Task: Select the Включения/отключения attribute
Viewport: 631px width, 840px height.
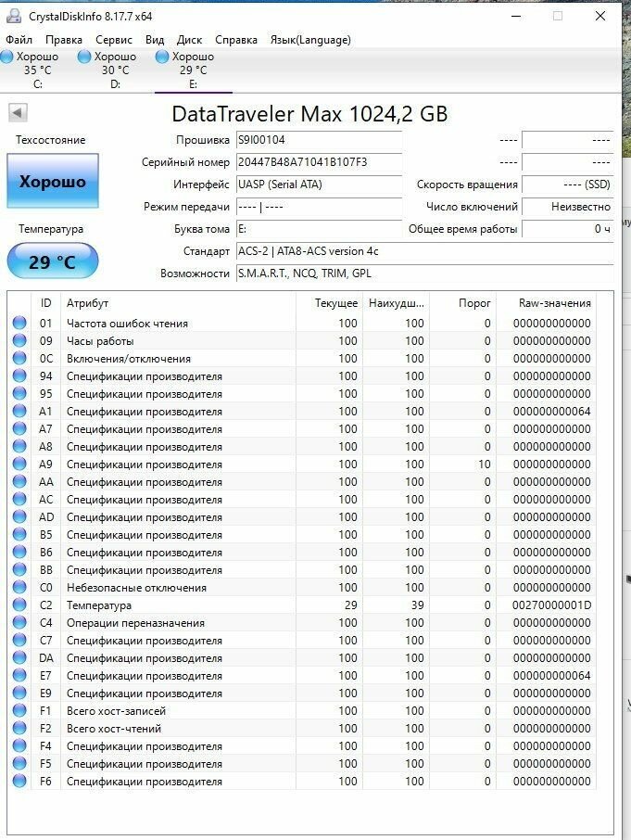Action: tap(129, 359)
